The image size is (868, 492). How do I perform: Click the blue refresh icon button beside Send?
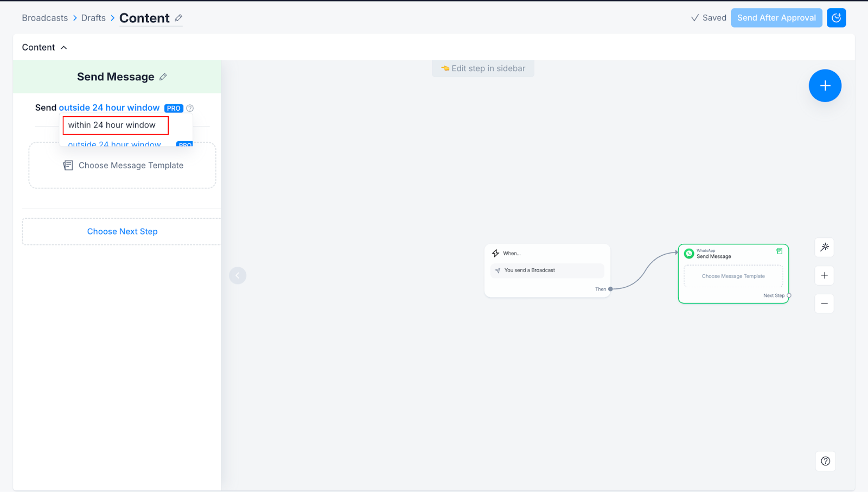pos(836,18)
